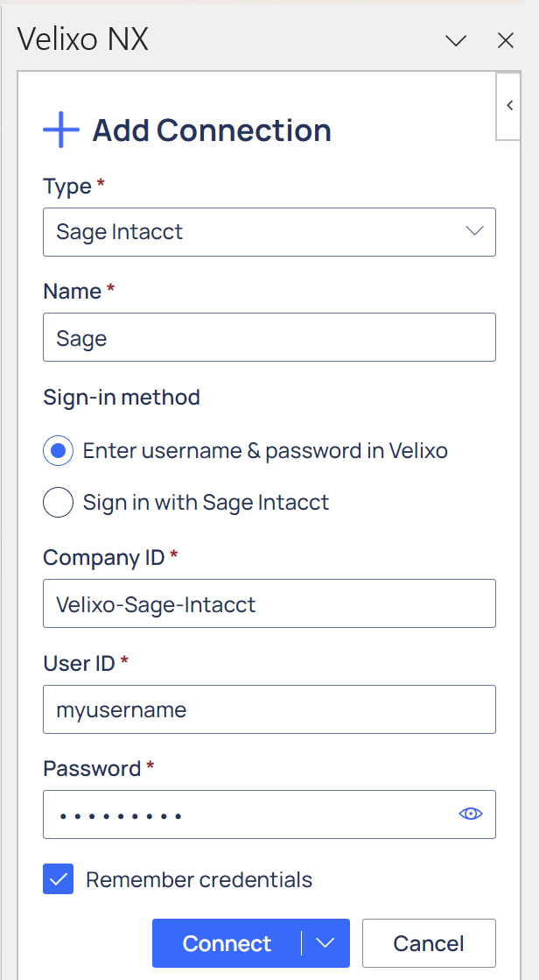Expand the Connect button dropdown arrow
Image resolution: width=539 pixels, height=980 pixels.
pyautogui.click(x=325, y=943)
